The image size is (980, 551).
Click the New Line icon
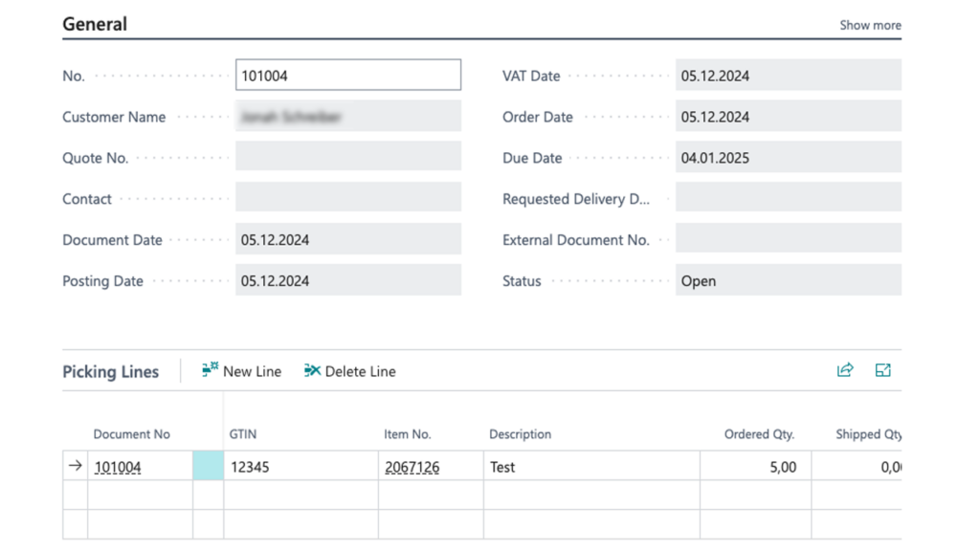click(210, 370)
